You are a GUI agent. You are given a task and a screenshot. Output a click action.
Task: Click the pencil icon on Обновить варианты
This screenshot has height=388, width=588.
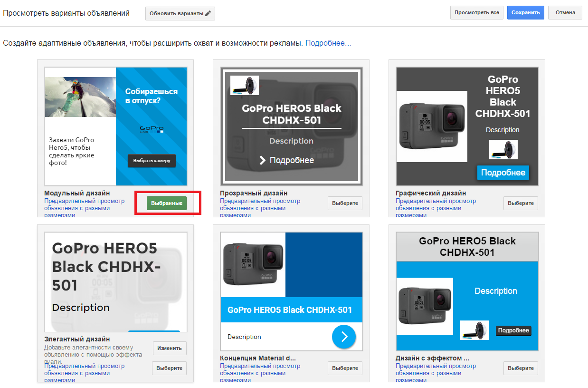pyautogui.click(x=208, y=14)
